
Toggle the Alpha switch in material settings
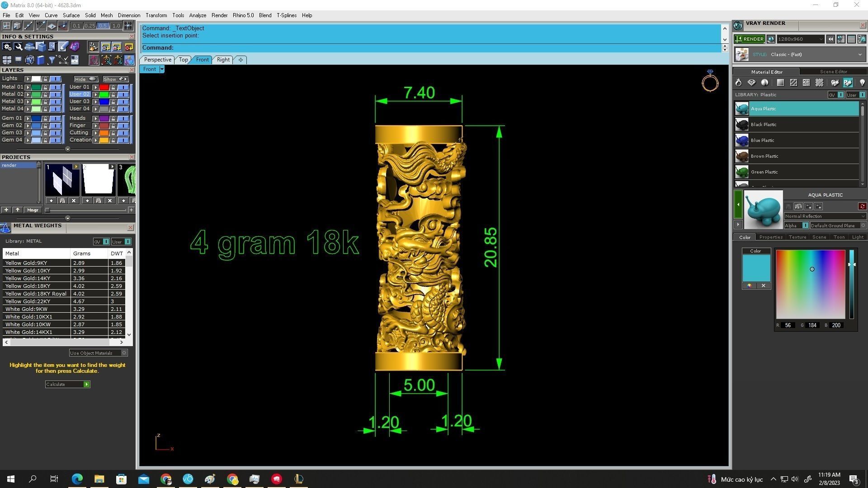click(x=805, y=225)
